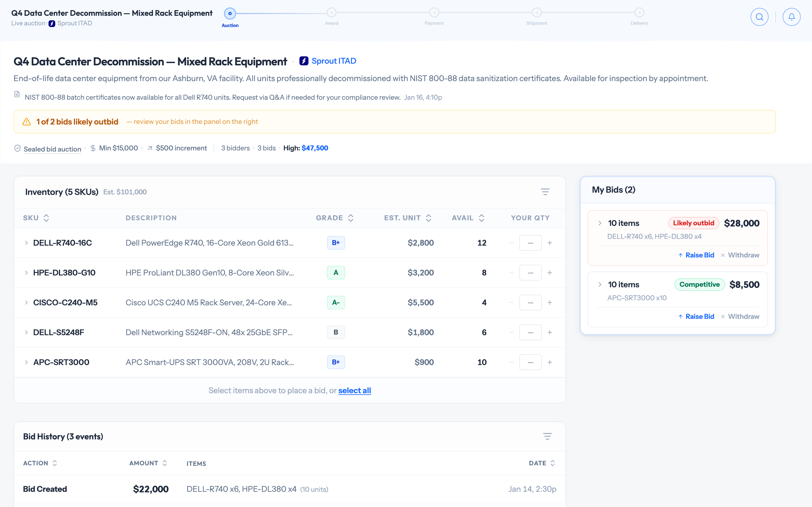The width and height of the screenshot is (812, 507).
Task: Go to the Payment step
Action: (434, 13)
